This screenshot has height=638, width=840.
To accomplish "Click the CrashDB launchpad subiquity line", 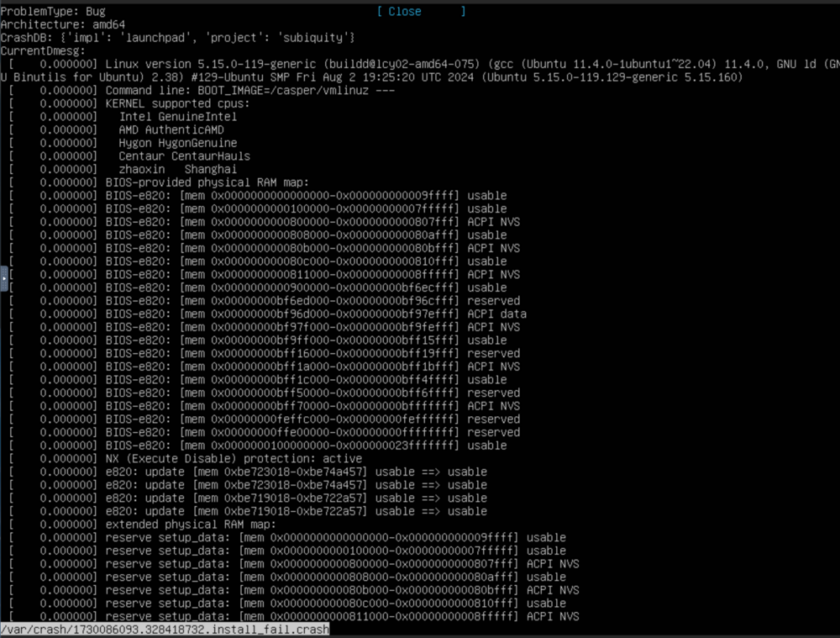I will pyautogui.click(x=178, y=38).
